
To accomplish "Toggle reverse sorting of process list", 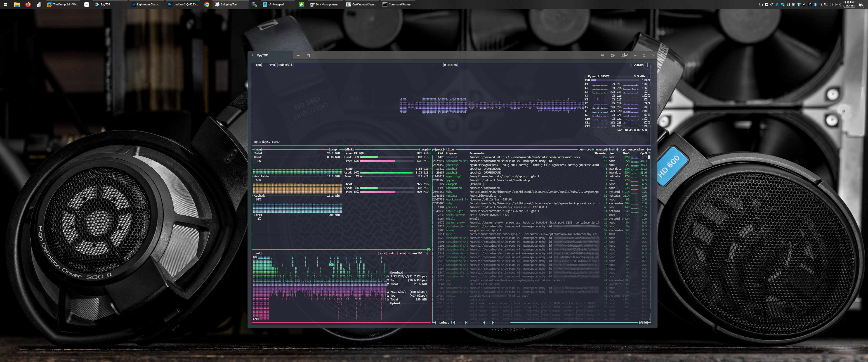I will 600,150.
